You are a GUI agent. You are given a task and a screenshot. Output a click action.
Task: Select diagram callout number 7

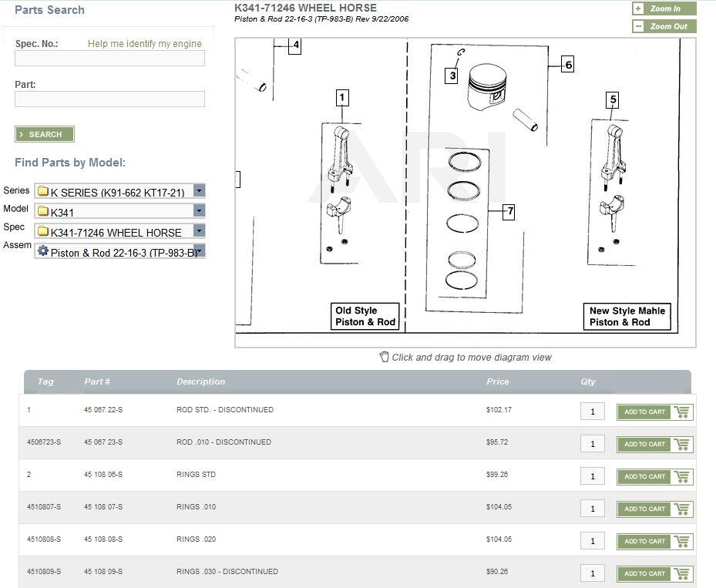[x=509, y=212]
